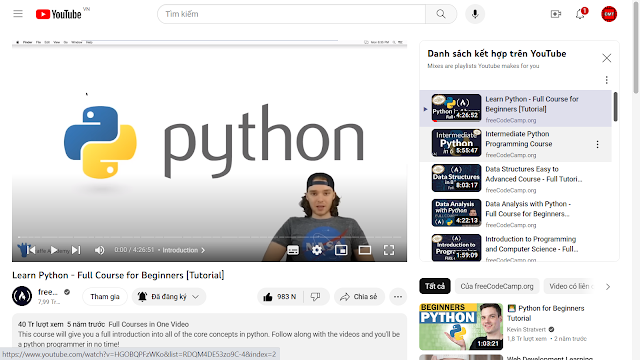
Task: Click the playlist panel scrollbar
Action: point(615,107)
